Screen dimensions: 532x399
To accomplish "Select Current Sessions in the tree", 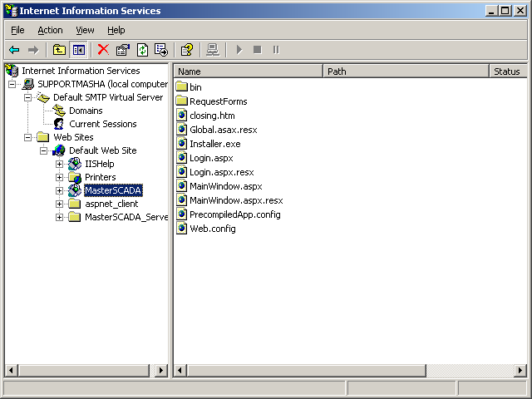I will [103, 124].
